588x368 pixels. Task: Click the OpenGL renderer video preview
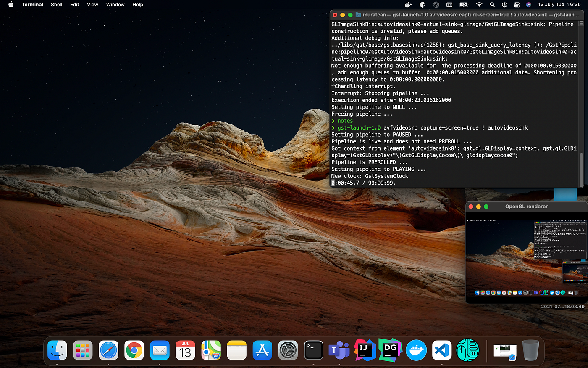[x=527, y=257]
